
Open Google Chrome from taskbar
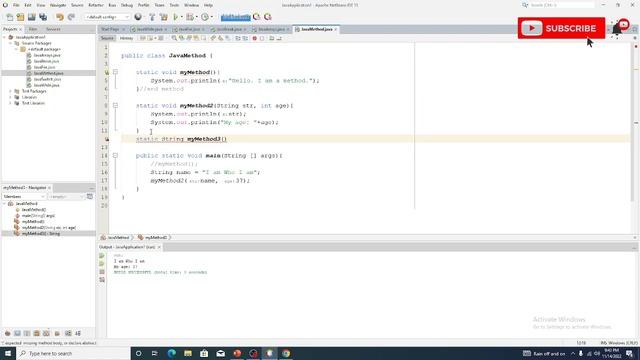click(286, 353)
